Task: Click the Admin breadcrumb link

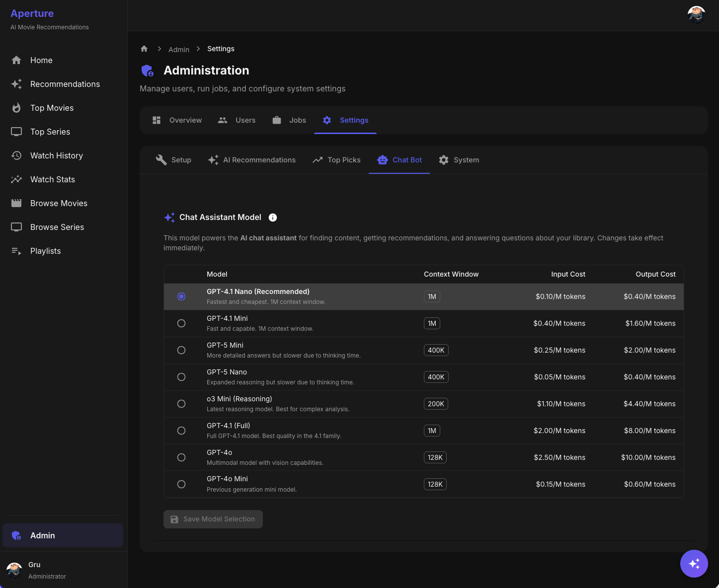Action: point(179,49)
